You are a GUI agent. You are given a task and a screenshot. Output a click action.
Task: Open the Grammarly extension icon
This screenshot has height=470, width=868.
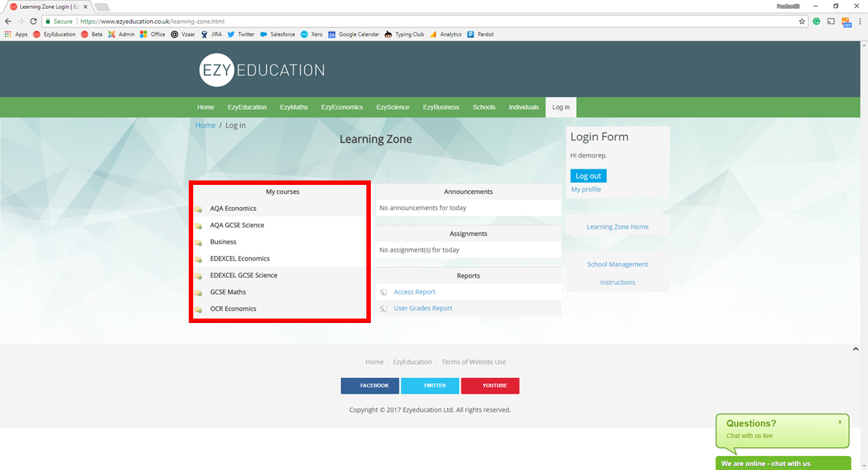(816, 21)
